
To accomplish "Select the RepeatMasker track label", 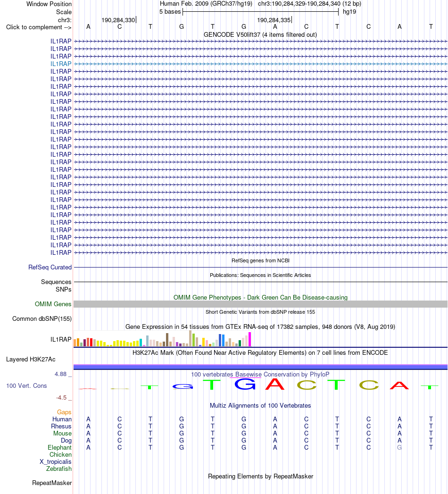I will point(52,483).
